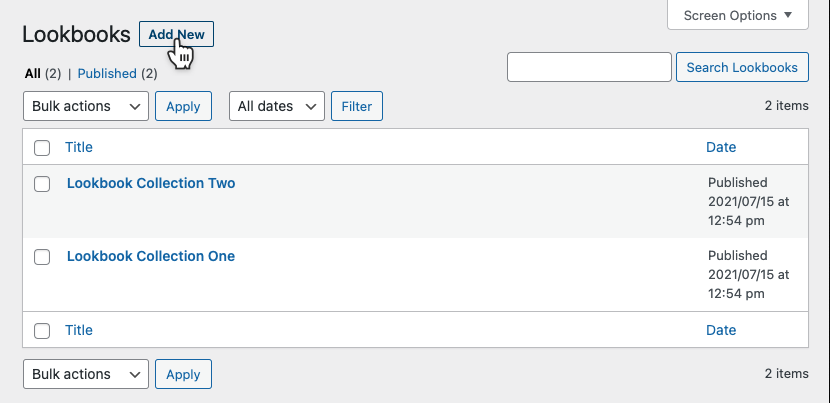This screenshot has width=830, height=403.
Task: Filter by Published lookbooks
Action: [106, 73]
